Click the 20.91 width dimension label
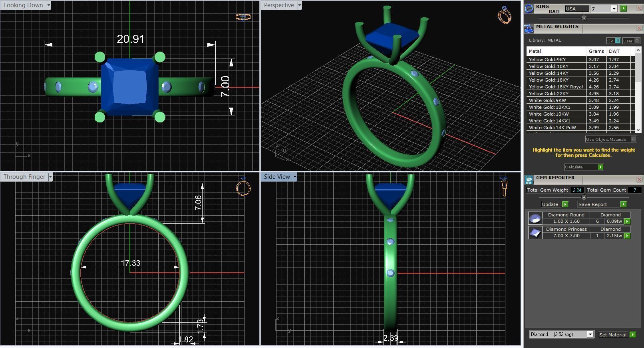The width and height of the screenshot is (644, 348). pos(131,39)
